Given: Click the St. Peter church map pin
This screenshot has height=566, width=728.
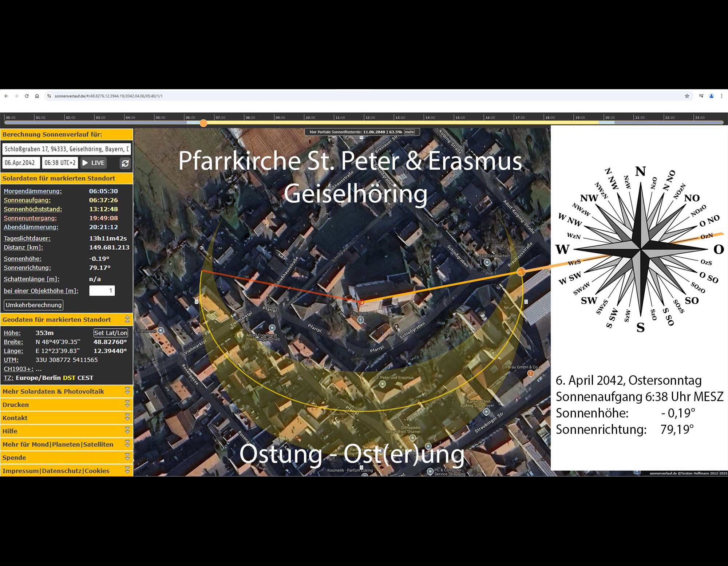Looking at the screenshot, I should (x=360, y=320).
